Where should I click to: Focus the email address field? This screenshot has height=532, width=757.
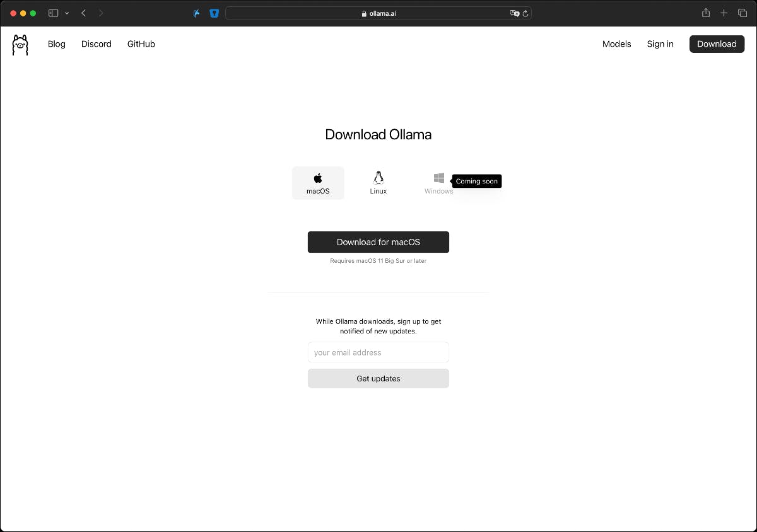[378, 352]
